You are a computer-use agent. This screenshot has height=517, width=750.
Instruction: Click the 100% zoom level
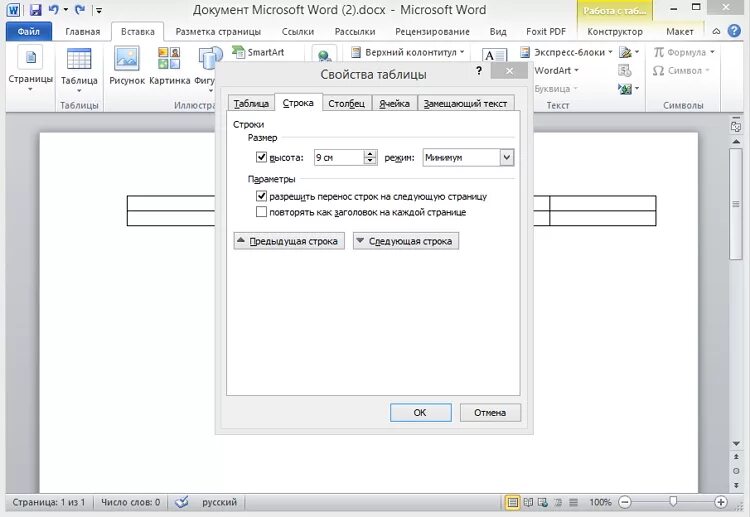coord(600,502)
